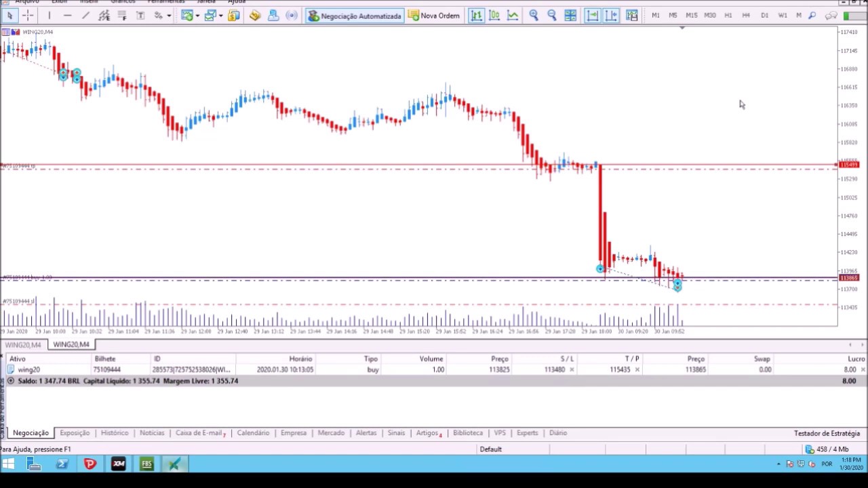The height and width of the screenshot is (488, 868).
Task: Set timeframe to M30
Action: point(709,15)
